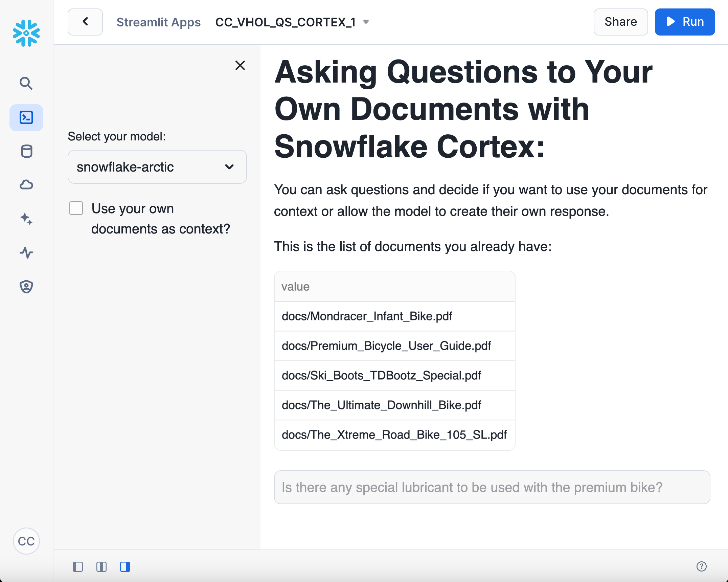The image size is (728, 582).
Task: Open the snowflake-arctic model dropdown
Action: (157, 167)
